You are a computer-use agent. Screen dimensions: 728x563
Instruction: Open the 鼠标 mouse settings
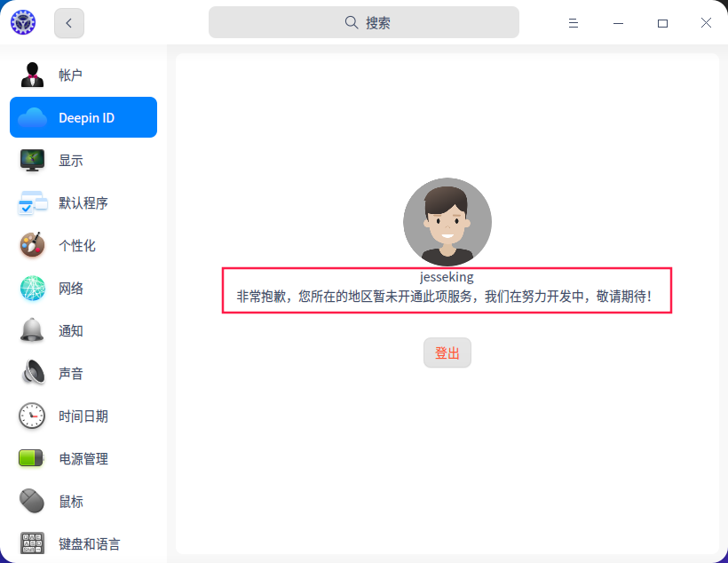point(83,501)
